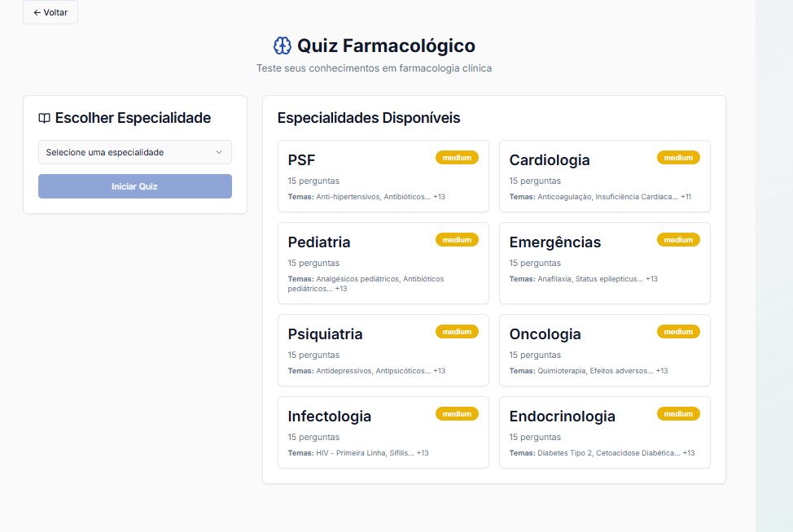Click the Iniciar Quiz button
793x532 pixels.
click(134, 185)
